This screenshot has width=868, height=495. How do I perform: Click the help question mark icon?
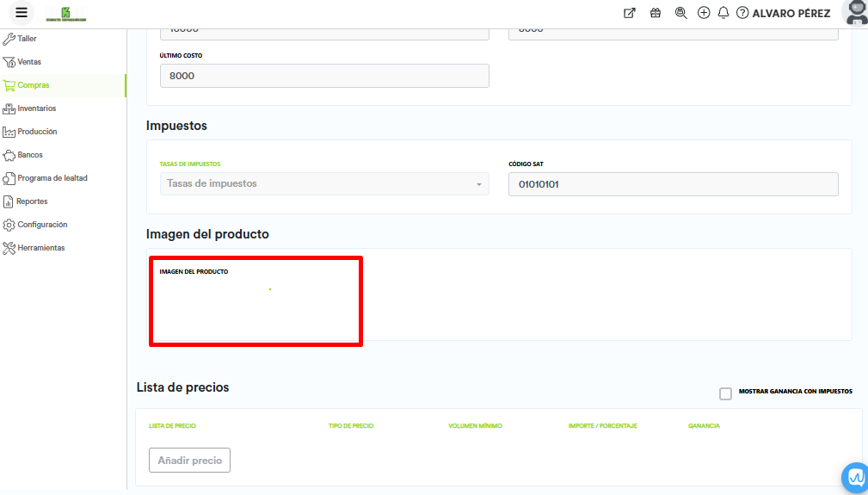coord(742,13)
